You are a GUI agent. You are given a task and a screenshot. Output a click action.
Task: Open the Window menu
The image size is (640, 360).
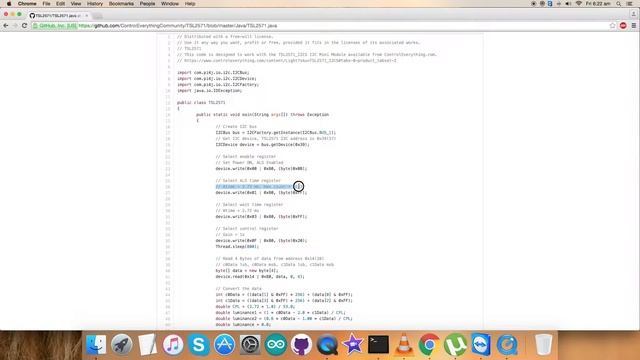coord(170,4)
